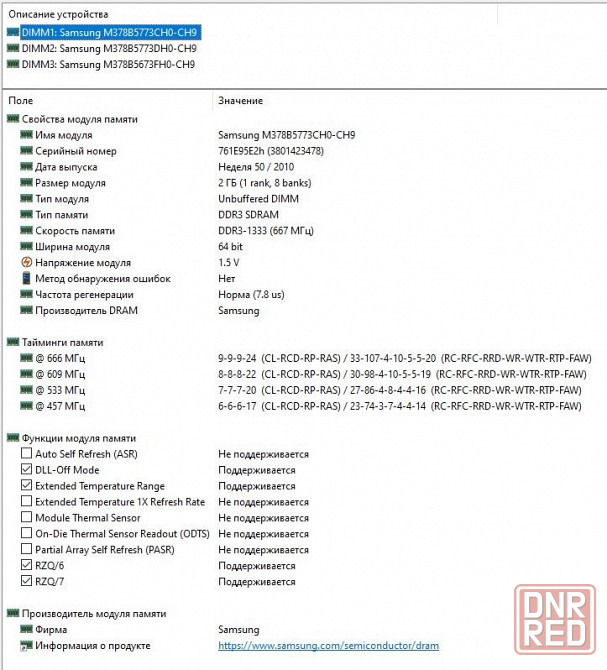The width and height of the screenshot is (607, 670).
Task: Click the chip icon next to Скорость памяти
Action: pyautogui.click(x=26, y=230)
